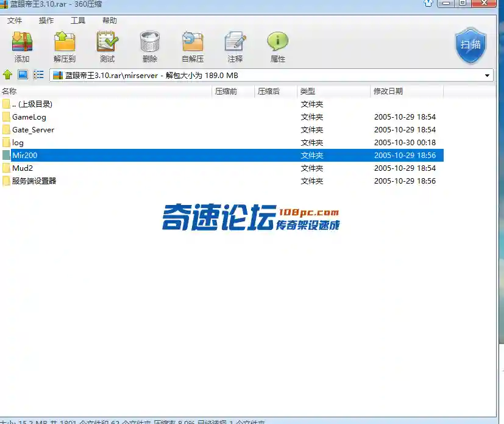The width and height of the screenshot is (504, 424).
Task: Click the Mir200 folder icon
Action: 6,155
